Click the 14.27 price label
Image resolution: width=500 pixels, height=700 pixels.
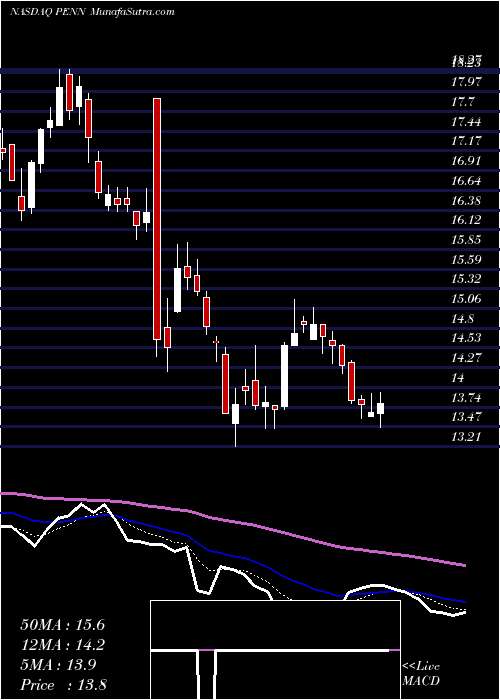tap(466, 358)
